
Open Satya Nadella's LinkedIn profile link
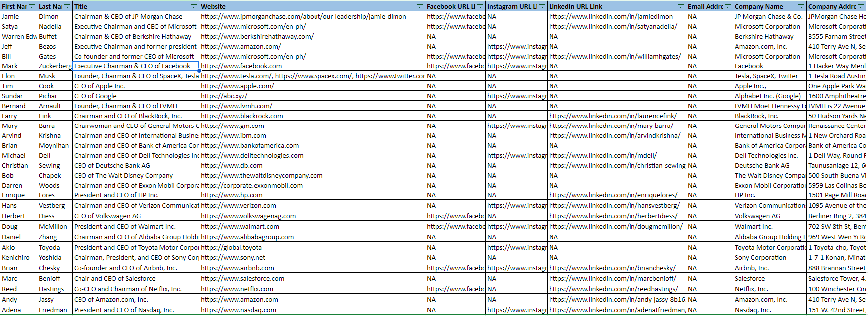click(x=613, y=26)
